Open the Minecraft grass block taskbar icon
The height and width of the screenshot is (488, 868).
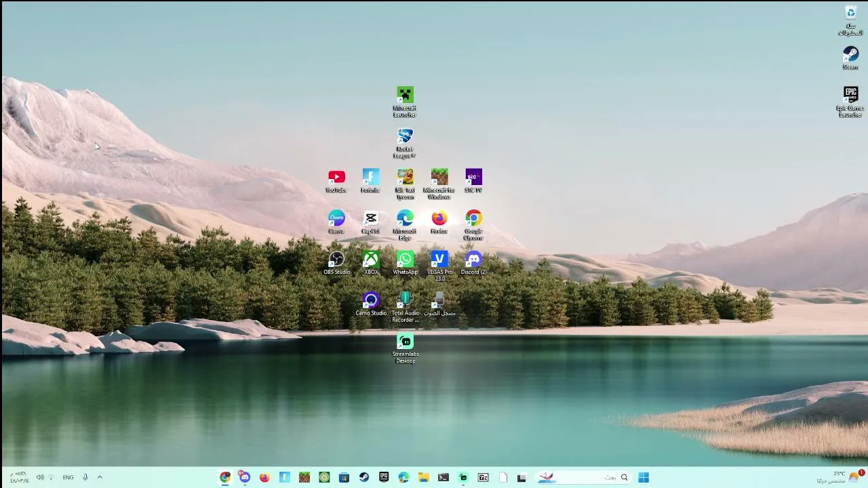(x=304, y=478)
